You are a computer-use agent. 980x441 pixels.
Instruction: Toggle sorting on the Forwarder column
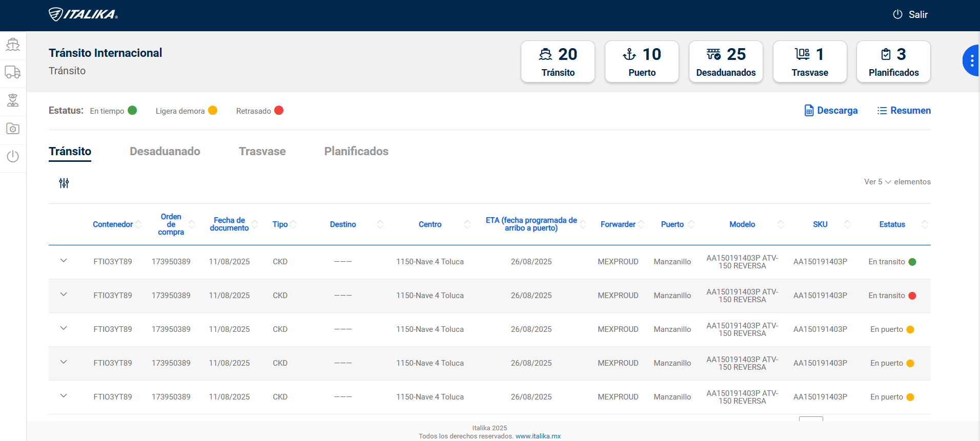[618, 224]
